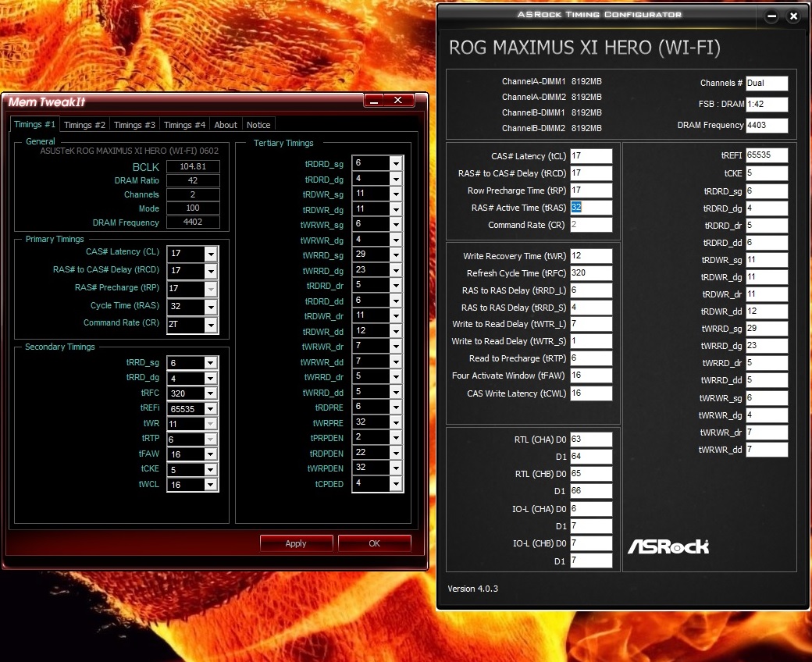Open the tRFC dropdown in Mem TweakIt
Image resolution: width=812 pixels, height=662 pixels.
[210, 393]
